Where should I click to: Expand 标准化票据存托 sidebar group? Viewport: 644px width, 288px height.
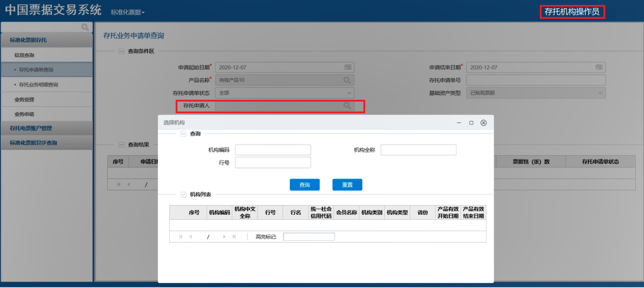coord(47,40)
